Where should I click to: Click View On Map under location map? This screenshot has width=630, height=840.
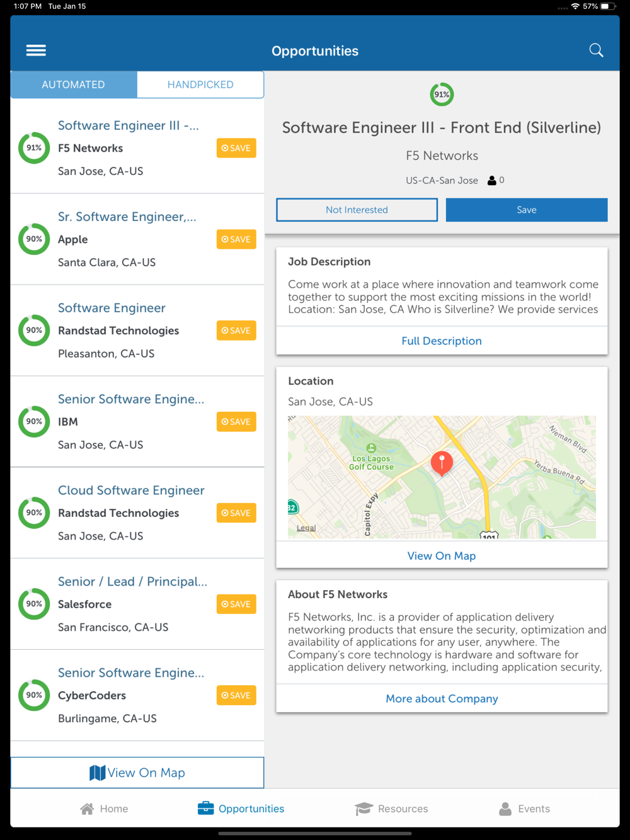pyautogui.click(x=442, y=556)
